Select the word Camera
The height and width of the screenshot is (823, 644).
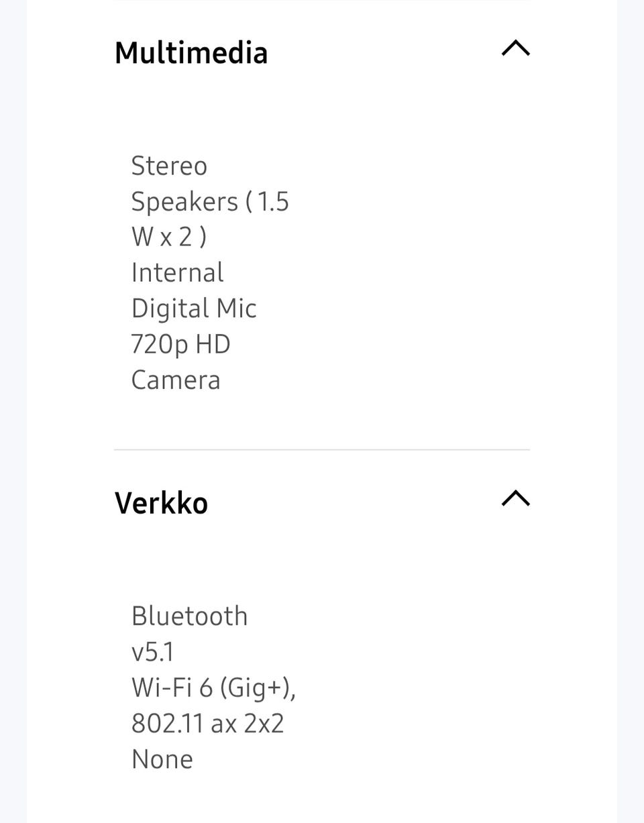(176, 380)
